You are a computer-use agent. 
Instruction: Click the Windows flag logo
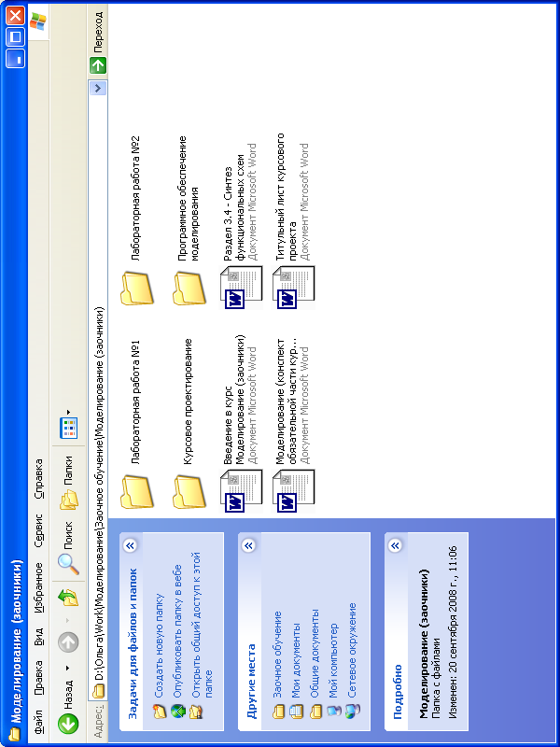click(x=38, y=21)
